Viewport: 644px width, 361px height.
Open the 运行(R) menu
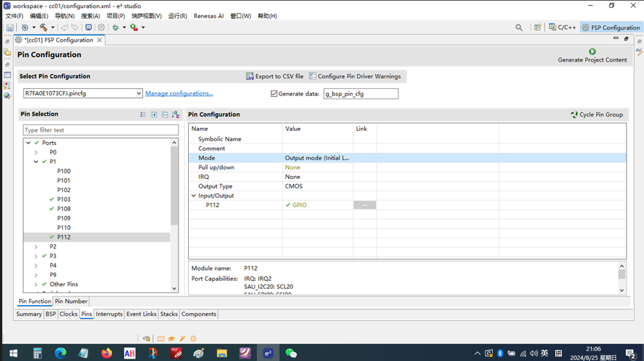(178, 16)
